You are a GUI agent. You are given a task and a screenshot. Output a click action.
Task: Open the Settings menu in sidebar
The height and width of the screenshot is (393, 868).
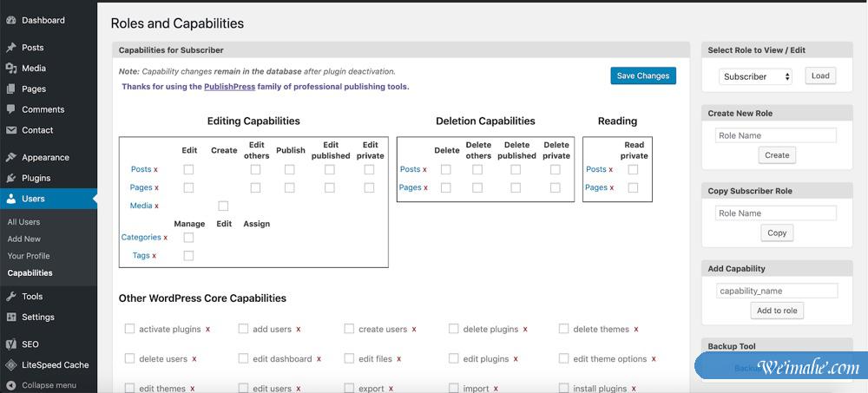pyautogui.click(x=38, y=318)
